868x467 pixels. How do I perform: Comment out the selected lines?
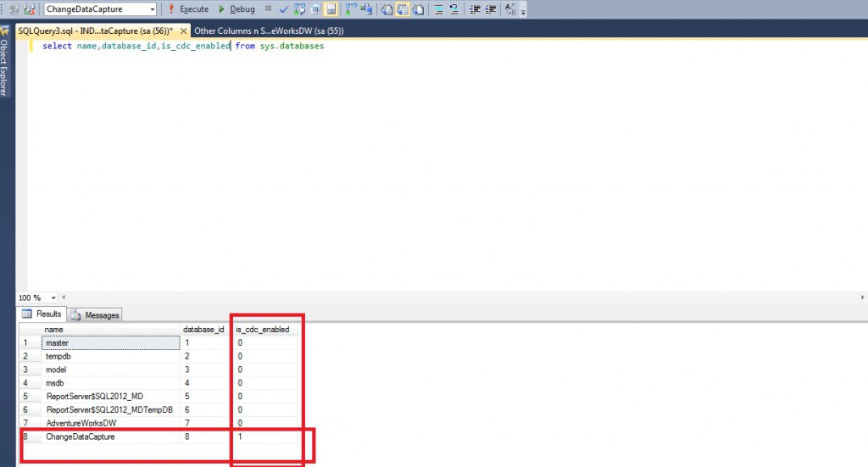point(439,9)
